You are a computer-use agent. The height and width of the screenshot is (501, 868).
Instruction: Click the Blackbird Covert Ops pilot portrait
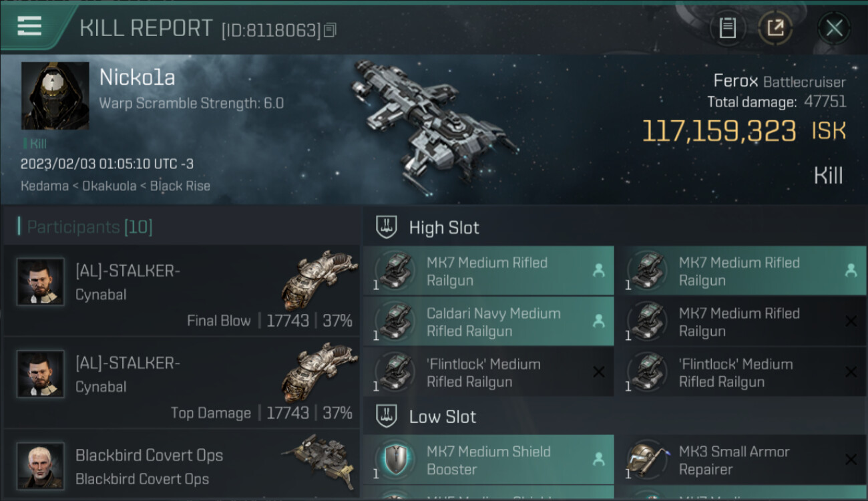(41, 466)
